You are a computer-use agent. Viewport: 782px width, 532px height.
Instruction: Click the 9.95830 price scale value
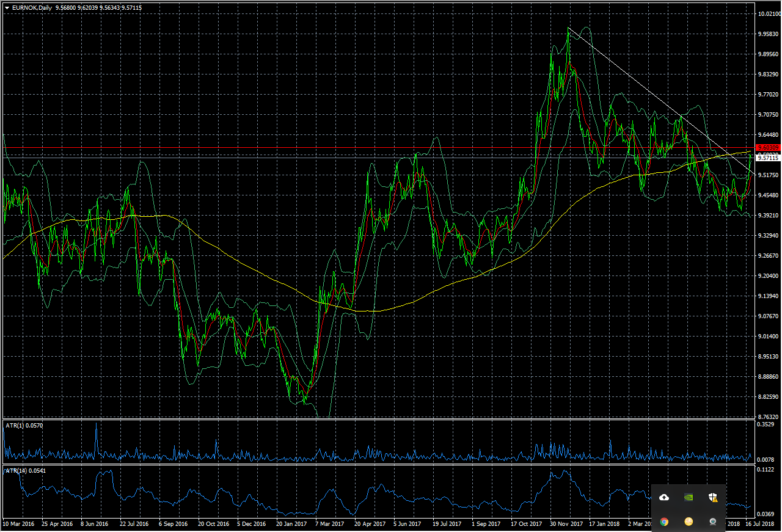(768, 34)
